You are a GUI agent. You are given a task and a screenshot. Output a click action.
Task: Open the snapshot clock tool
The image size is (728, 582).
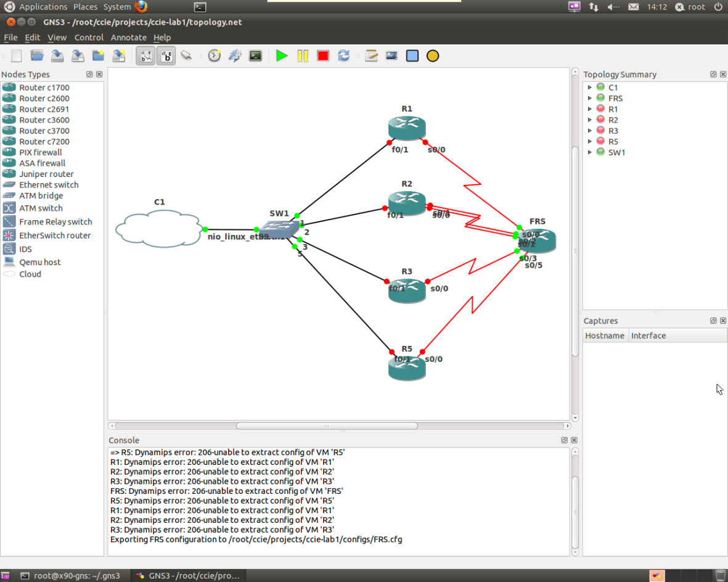coord(214,55)
